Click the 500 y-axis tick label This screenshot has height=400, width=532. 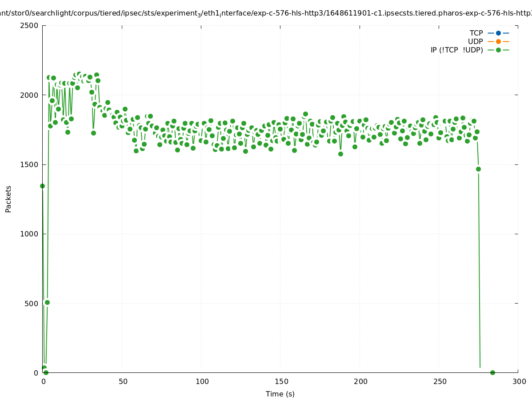(x=32, y=304)
